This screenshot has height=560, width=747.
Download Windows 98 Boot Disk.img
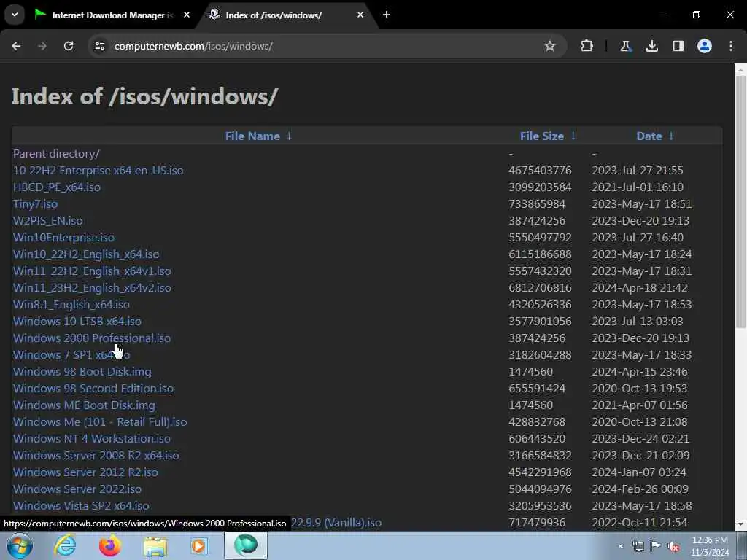tap(82, 371)
